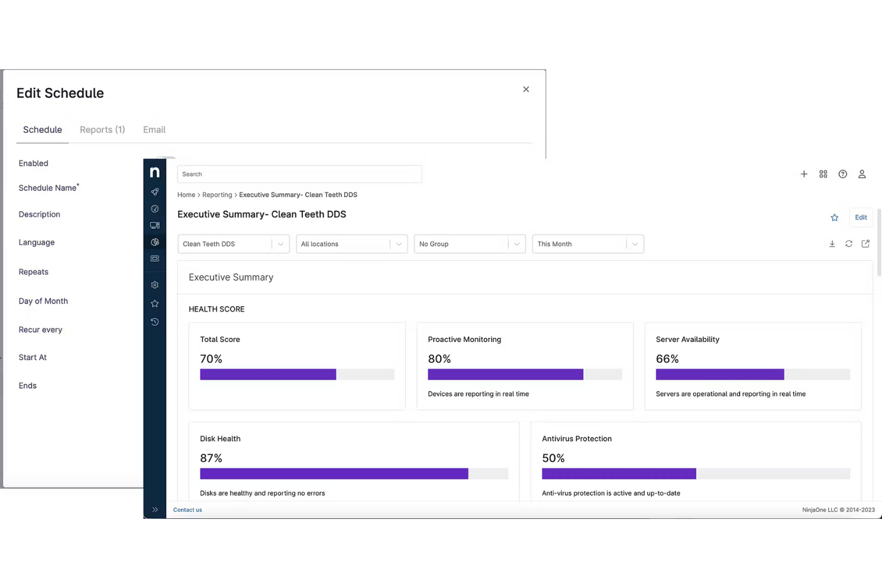Click the Antivirus Protection 50% progress bar
Image resolution: width=882 pixels, height=588 pixels.
click(x=695, y=474)
